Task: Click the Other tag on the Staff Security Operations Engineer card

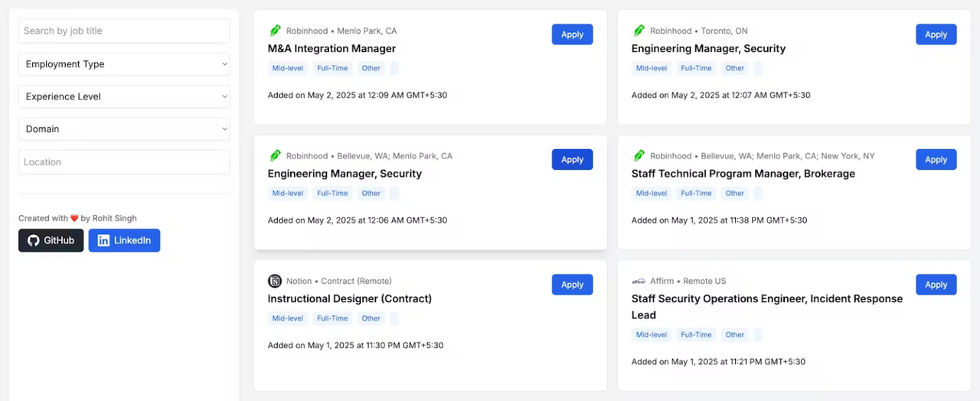Action: point(735,334)
